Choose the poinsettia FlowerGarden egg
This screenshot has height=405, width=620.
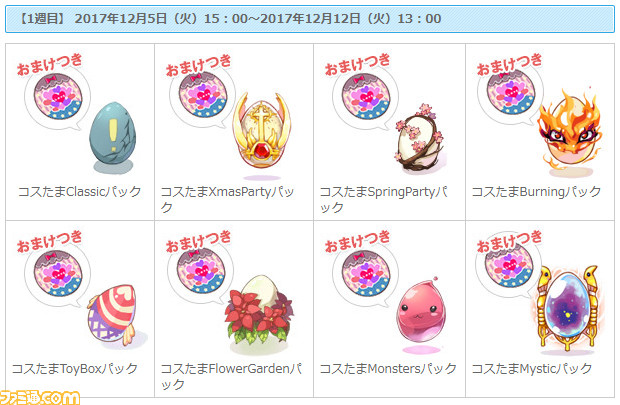click(x=259, y=310)
